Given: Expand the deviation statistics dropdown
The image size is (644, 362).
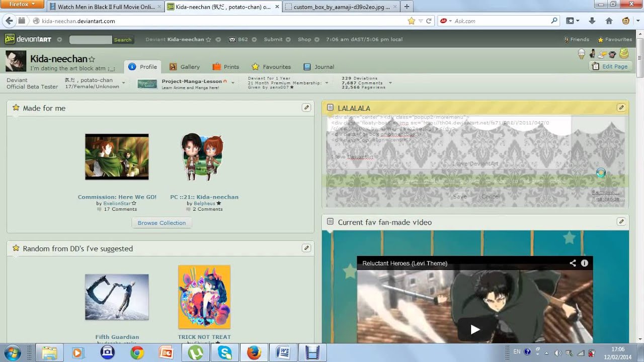Looking at the screenshot, I should (390, 83).
